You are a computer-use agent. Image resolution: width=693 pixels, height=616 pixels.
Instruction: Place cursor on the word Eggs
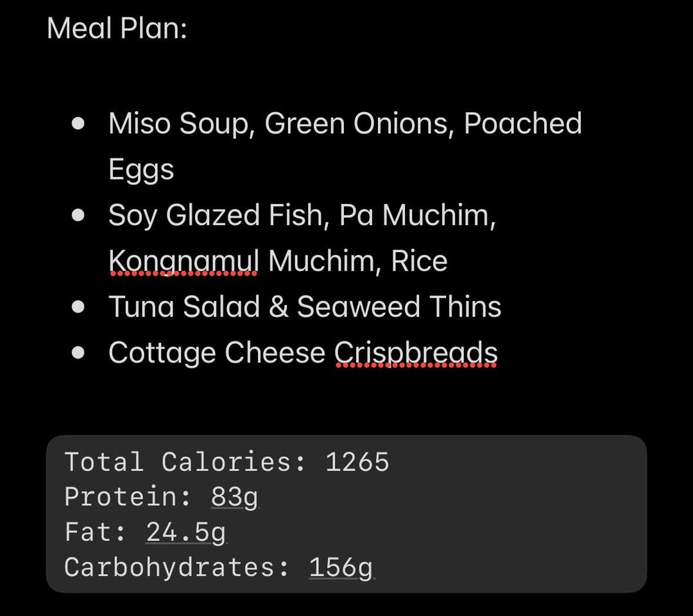coord(141,170)
